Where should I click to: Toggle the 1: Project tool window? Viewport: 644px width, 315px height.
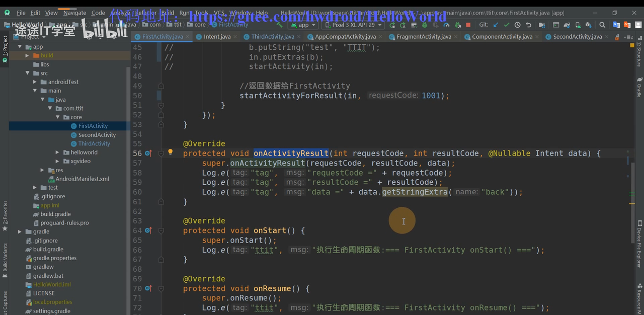tap(5, 49)
